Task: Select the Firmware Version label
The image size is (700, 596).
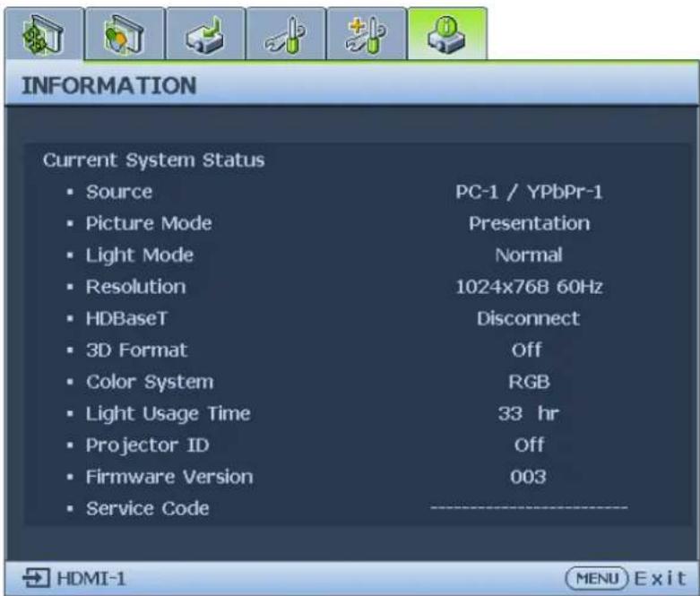Action: (x=169, y=477)
